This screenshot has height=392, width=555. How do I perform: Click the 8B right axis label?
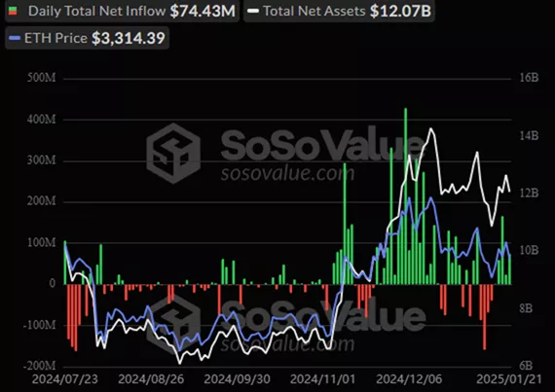(526, 308)
